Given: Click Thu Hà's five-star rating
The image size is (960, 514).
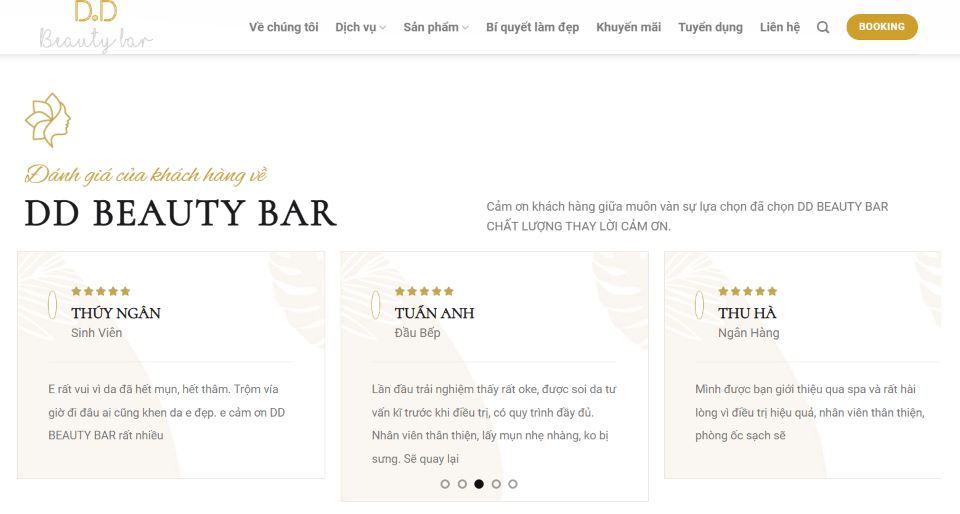Looking at the screenshot, I should [748, 291].
